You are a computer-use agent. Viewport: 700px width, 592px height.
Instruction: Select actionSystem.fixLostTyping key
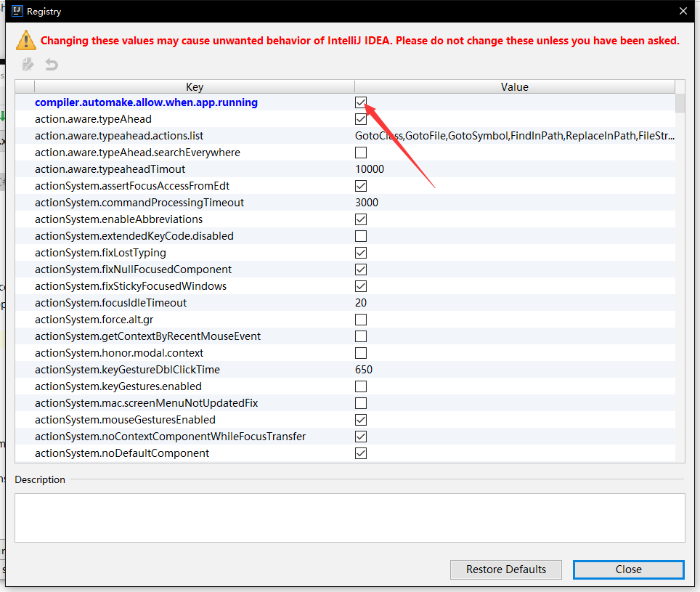[100, 253]
